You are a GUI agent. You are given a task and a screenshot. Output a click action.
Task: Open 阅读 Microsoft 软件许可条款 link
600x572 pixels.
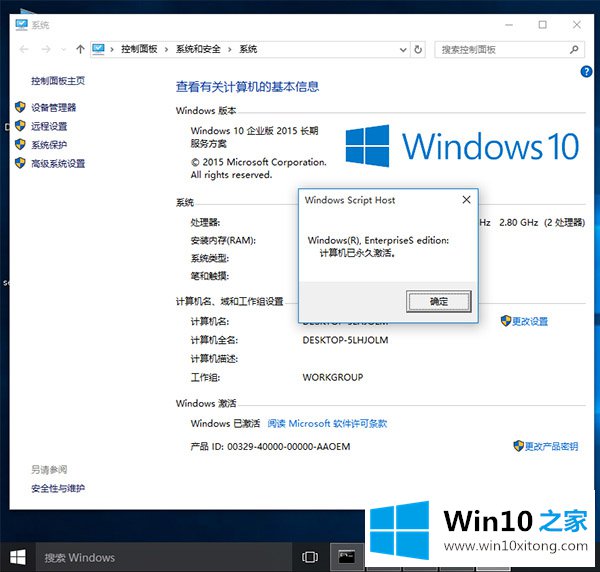point(327,424)
